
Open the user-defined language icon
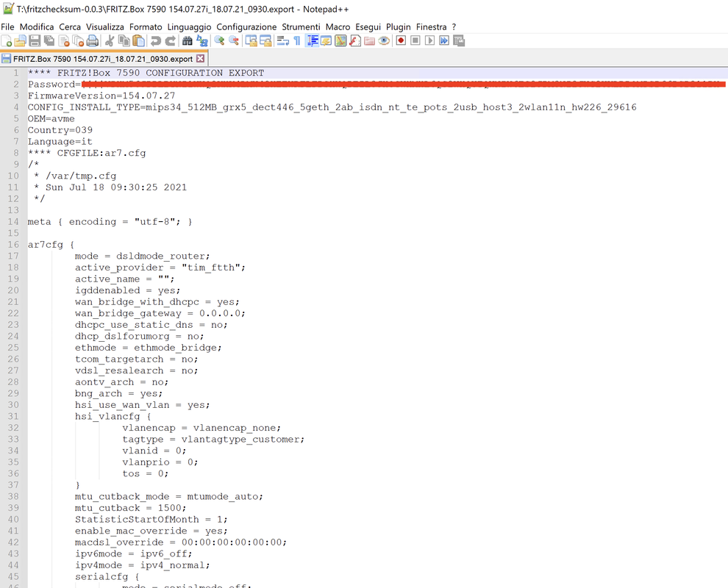tap(326, 41)
